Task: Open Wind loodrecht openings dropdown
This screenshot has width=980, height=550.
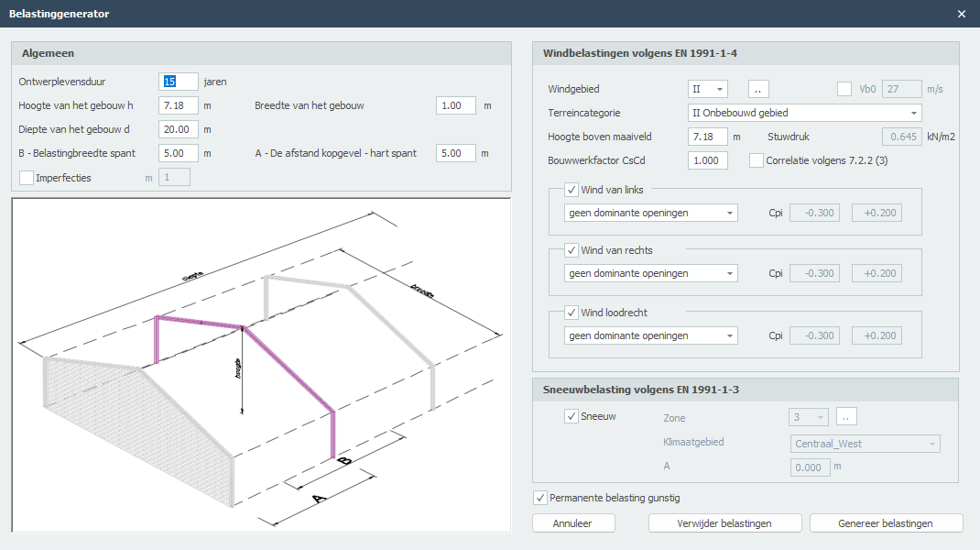Action: coord(650,335)
